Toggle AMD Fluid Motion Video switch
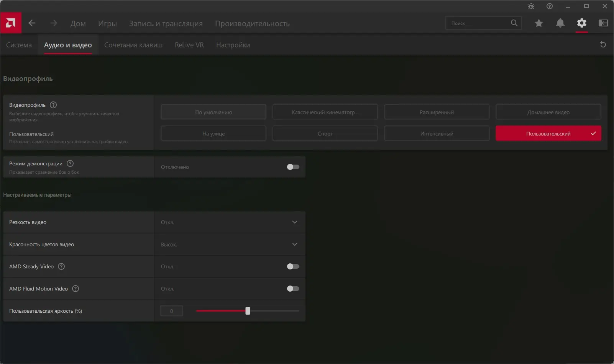This screenshot has height=364, width=614. click(293, 289)
